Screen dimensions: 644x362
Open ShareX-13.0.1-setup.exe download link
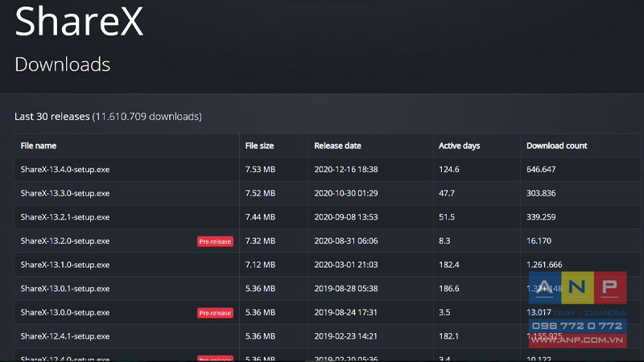(x=65, y=289)
